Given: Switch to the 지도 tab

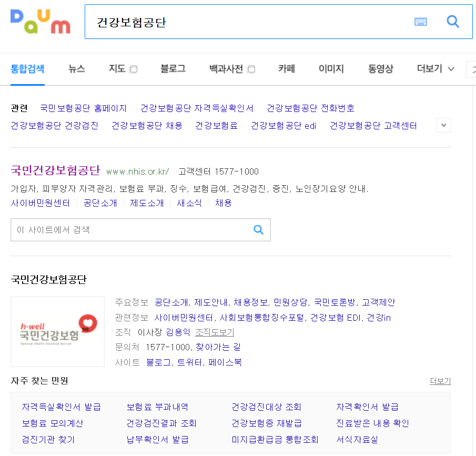Looking at the screenshot, I should (117, 68).
